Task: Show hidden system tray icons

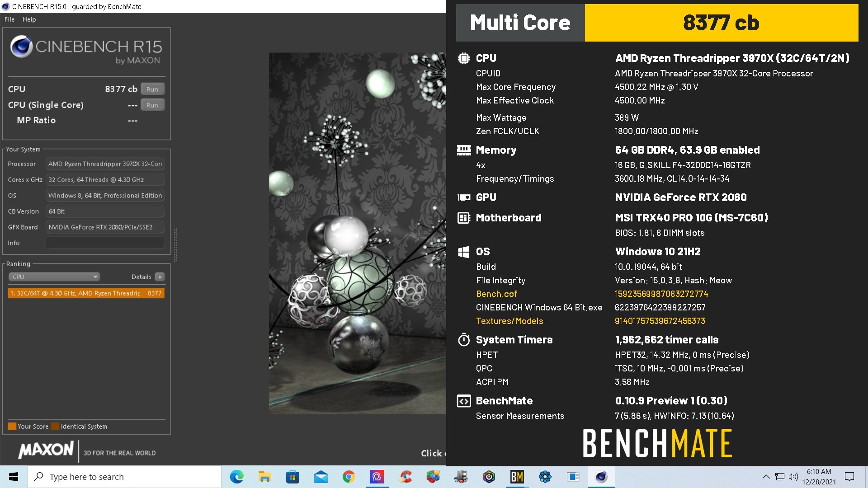Action: [x=766, y=477]
